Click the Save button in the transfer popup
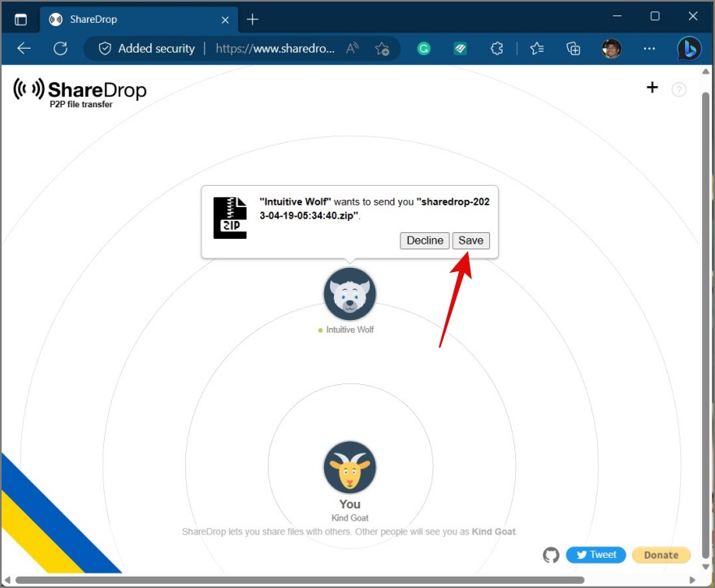The width and height of the screenshot is (715, 588). (470, 240)
